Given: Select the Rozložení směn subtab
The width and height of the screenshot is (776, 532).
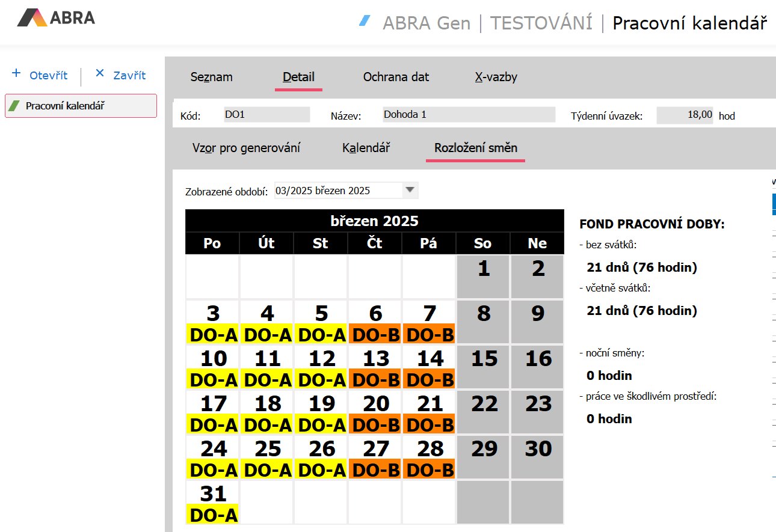Looking at the screenshot, I should pyautogui.click(x=475, y=148).
